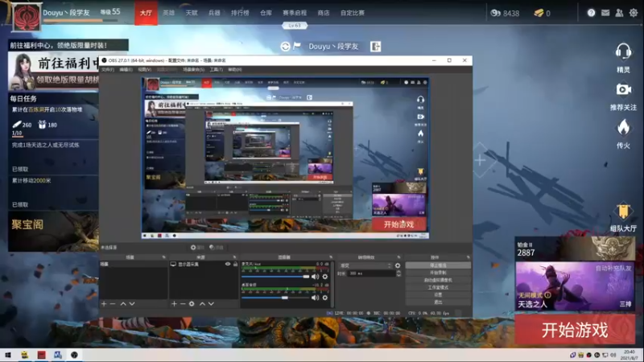Image resolution: width=644 pixels, height=362 pixels.
Task: Click the refresh icon beside Douyu丶段学友
Action: pyautogui.click(x=285, y=47)
